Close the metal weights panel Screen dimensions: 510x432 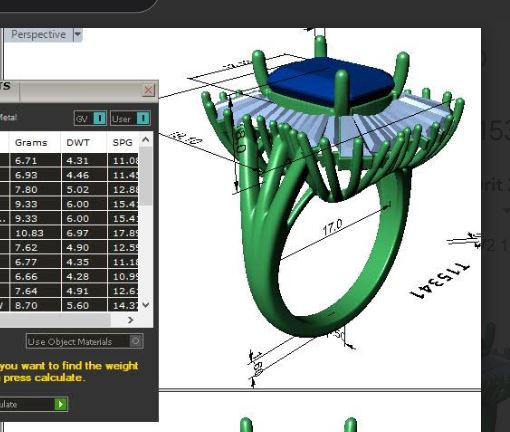(148, 90)
